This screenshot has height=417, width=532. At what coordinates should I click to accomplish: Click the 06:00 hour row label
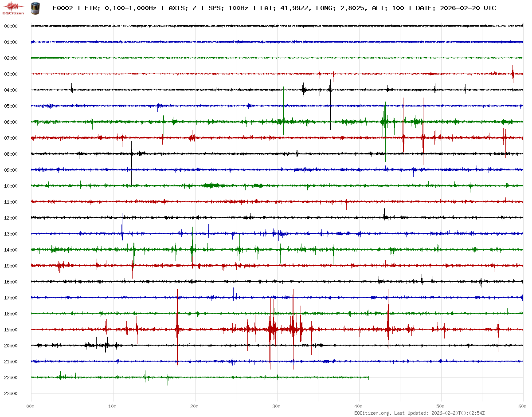pos(11,122)
